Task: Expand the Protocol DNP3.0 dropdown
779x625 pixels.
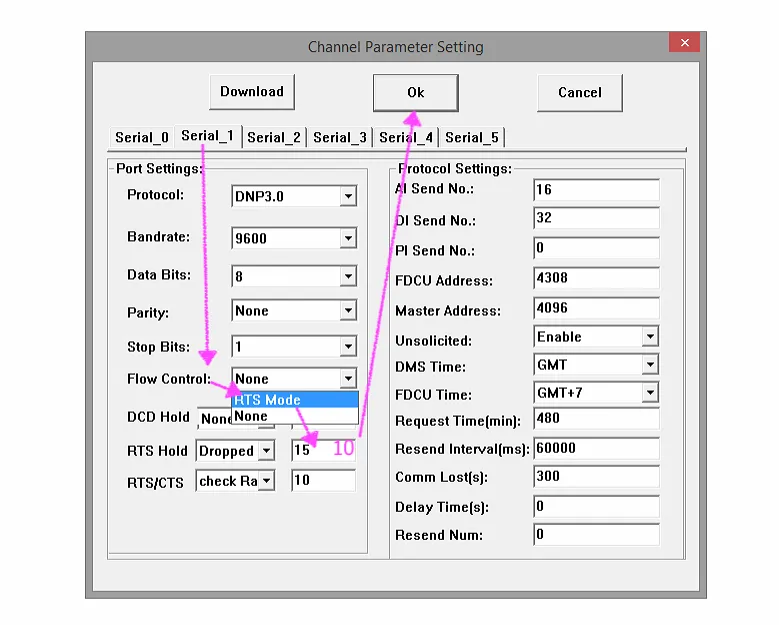Action: (348, 196)
